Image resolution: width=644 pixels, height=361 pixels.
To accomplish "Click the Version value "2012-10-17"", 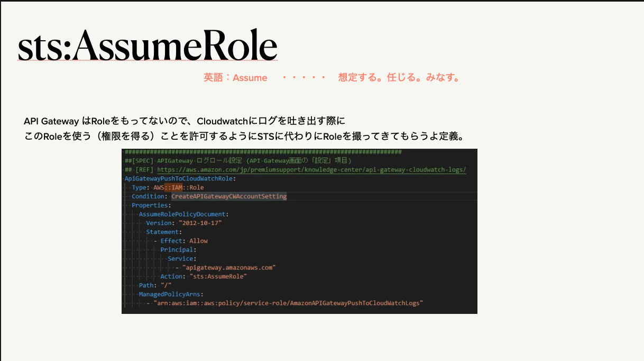I will click(x=200, y=223).
